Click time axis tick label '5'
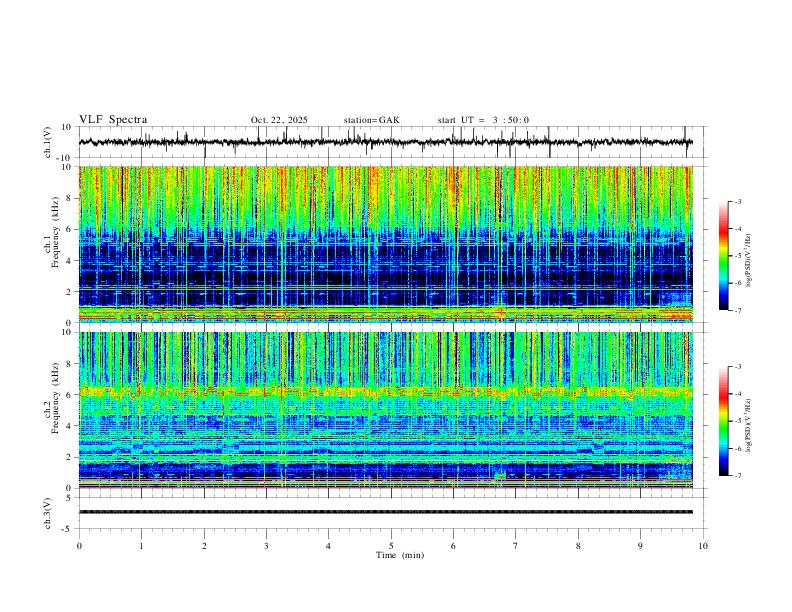792x612 pixels. pyautogui.click(x=391, y=546)
